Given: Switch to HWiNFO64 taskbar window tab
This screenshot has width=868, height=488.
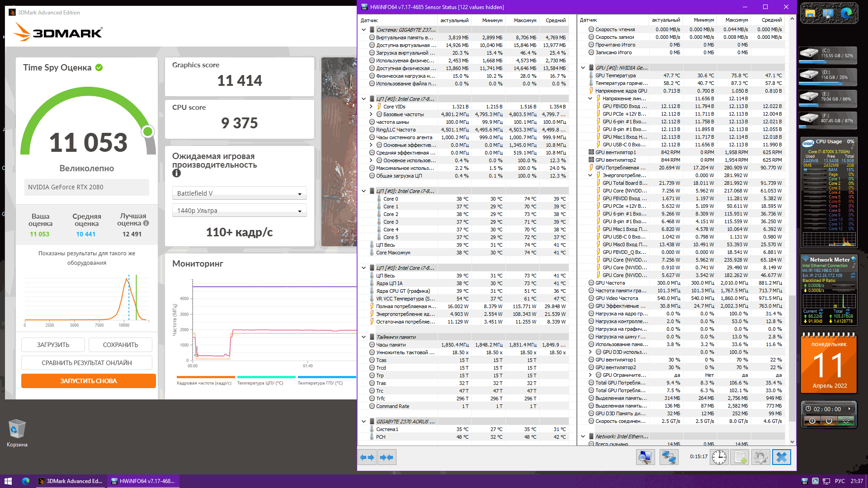Looking at the screenshot, I should pyautogui.click(x=143, y=481).
